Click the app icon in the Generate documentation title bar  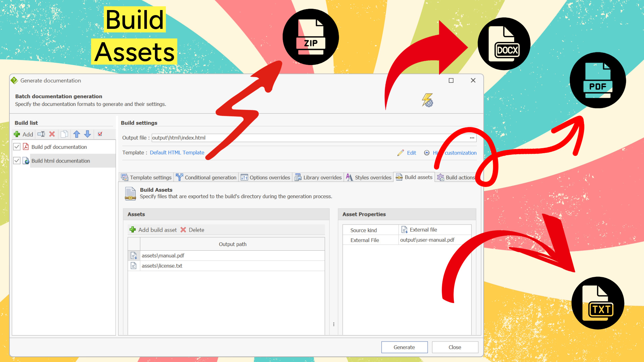pyautogui.click(x=14, y=80)
